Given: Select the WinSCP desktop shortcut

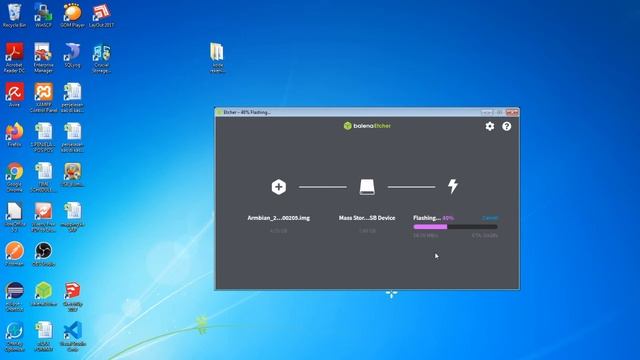Looking at the screenshot, I should [x=43, y=16].
